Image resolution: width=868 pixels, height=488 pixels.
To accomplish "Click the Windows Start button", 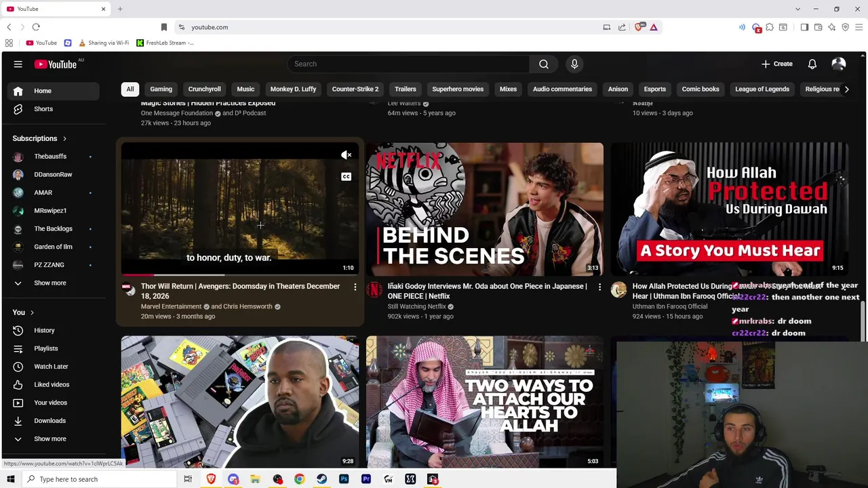I will point(11,479).
